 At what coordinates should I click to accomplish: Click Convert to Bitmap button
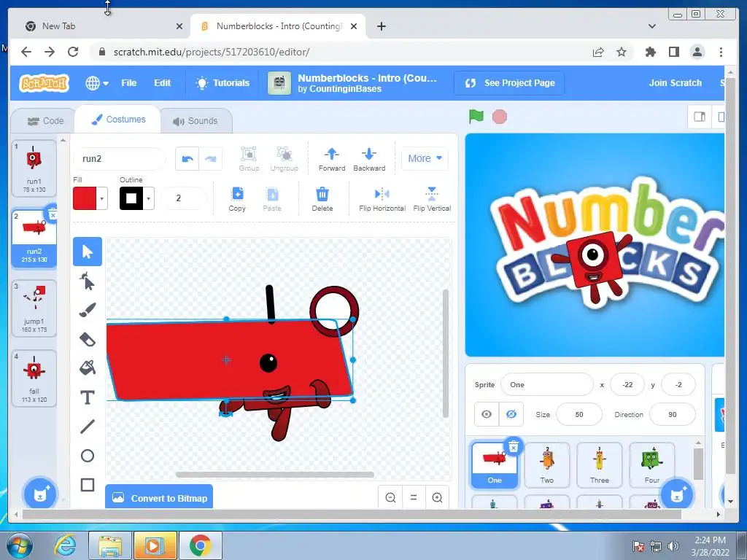pyautogui.click(x=159, y=497)
